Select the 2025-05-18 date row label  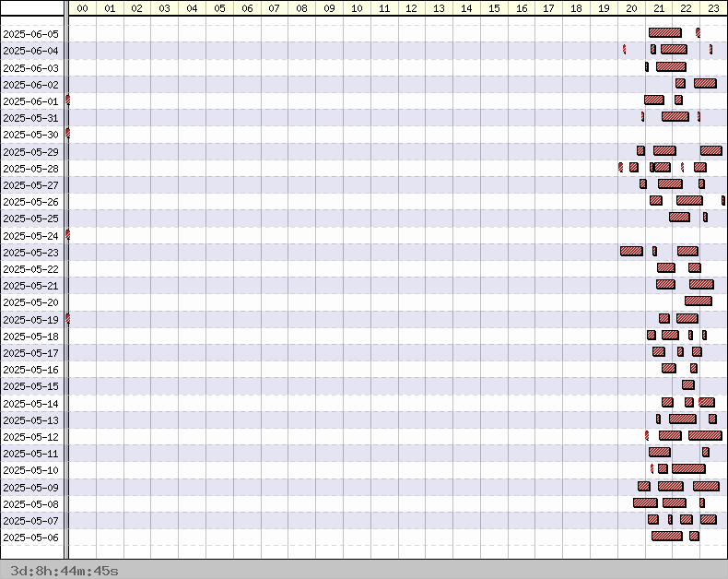(x=31, y=337)
